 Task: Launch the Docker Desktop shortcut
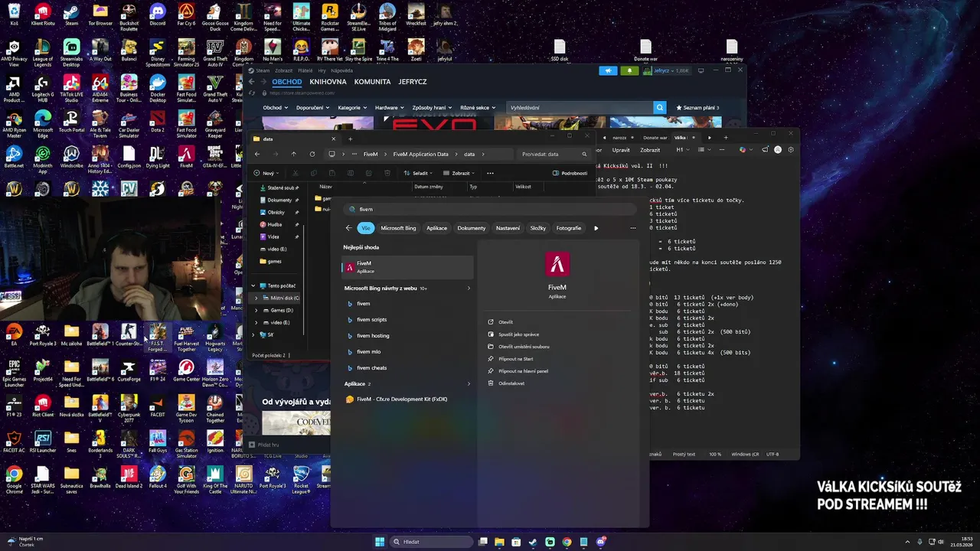[158, 89]
